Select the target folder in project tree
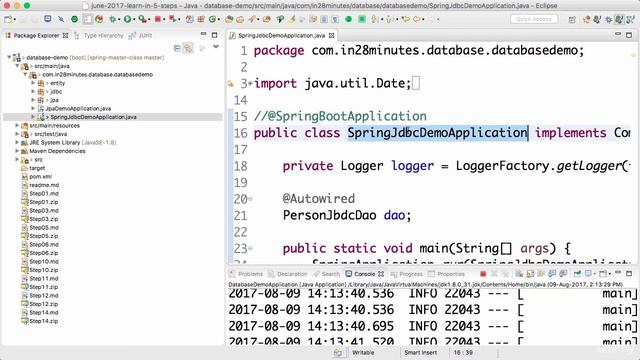The width and height of the screenshot is (640, 360). (37, 168)
